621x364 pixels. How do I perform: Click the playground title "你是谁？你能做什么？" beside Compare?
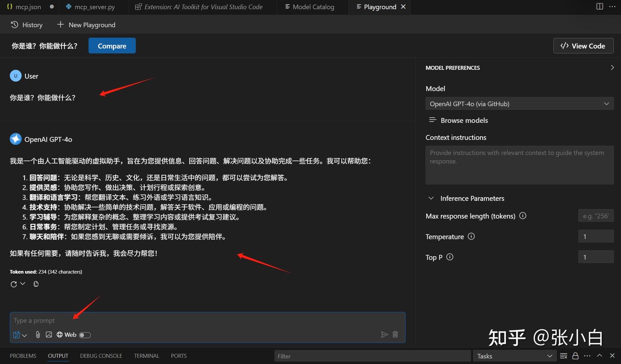tap(44, 46)
